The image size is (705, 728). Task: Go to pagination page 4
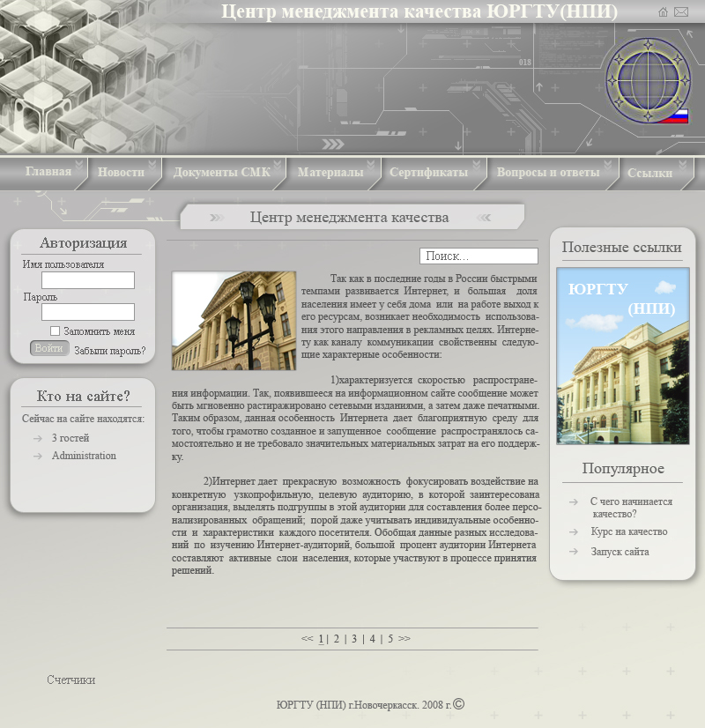372,639
